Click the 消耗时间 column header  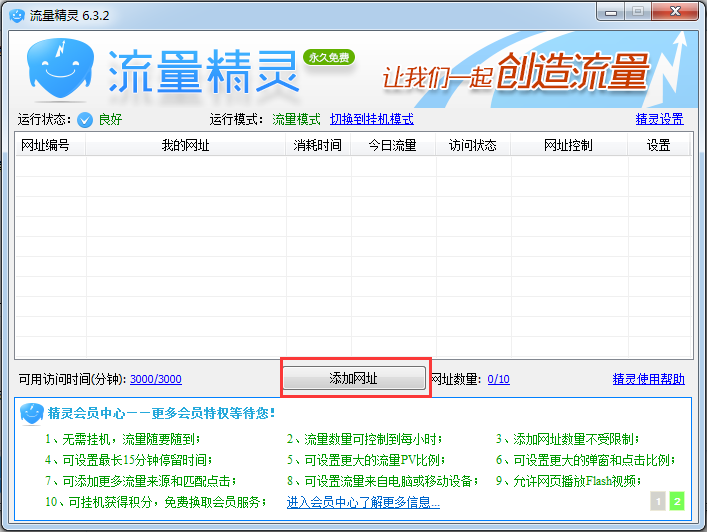point(318,145)
